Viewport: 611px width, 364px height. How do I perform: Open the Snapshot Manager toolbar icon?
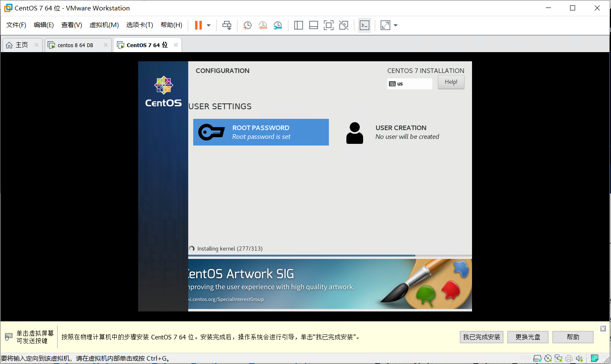(278, 25)
